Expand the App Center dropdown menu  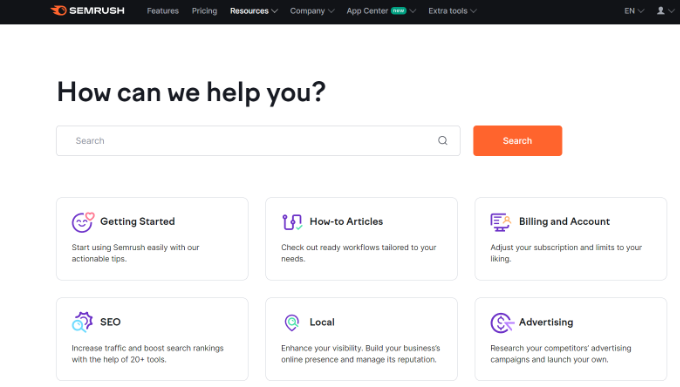point(381,11)
